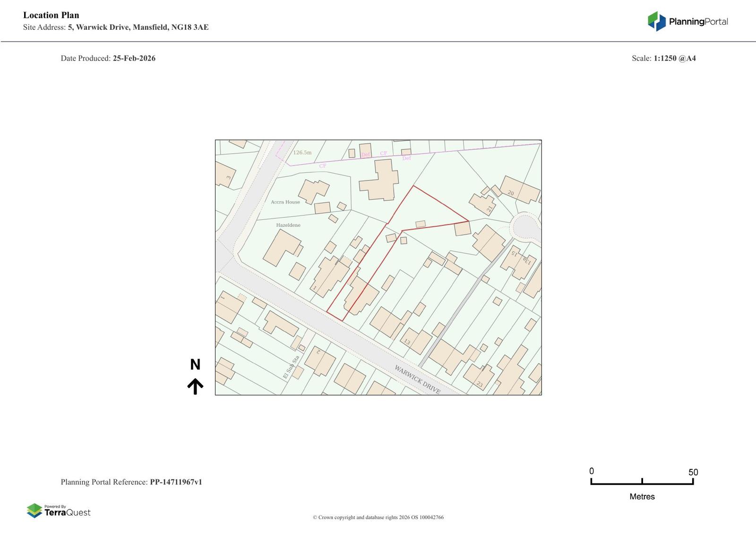The image size is (756, 535).
Task: Click the TerraQuest logo icon
Action: click(x=34, y=510)
